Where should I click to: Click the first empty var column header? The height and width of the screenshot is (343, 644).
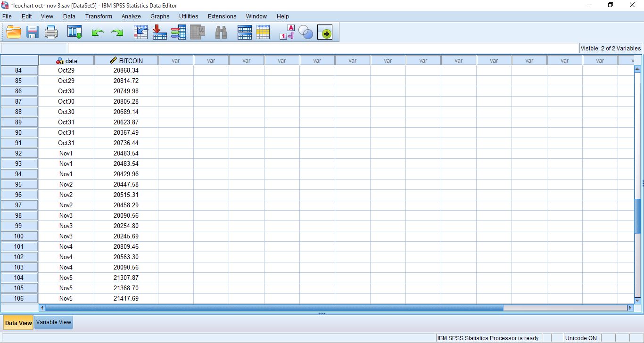(x=176, y=60)
